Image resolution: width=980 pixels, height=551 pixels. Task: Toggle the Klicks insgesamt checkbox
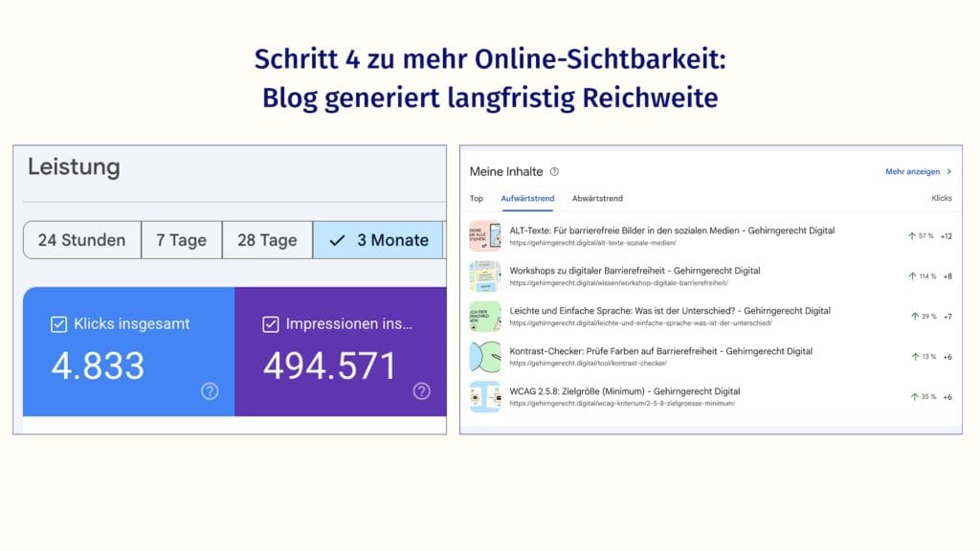tap(58, 324)
